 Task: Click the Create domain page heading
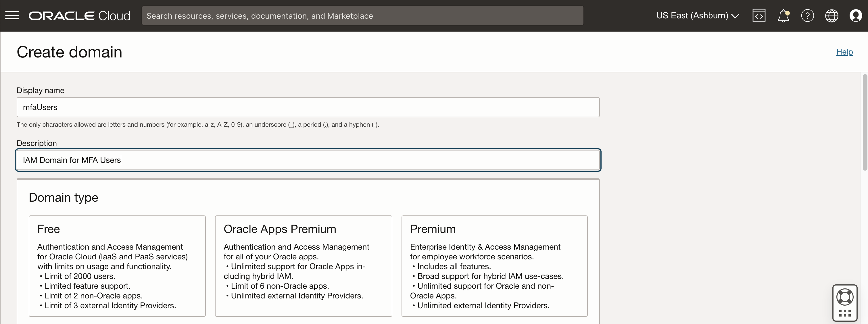70,52
